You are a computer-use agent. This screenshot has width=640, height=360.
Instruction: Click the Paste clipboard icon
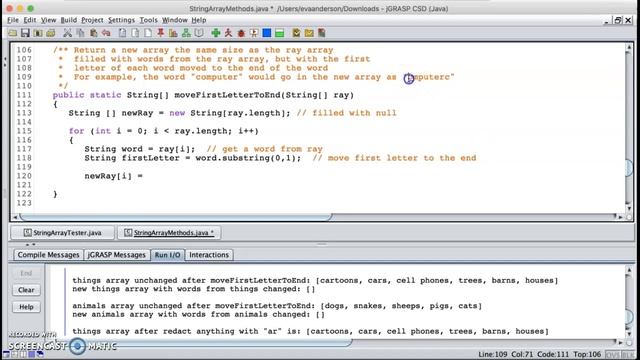(93, 33)
